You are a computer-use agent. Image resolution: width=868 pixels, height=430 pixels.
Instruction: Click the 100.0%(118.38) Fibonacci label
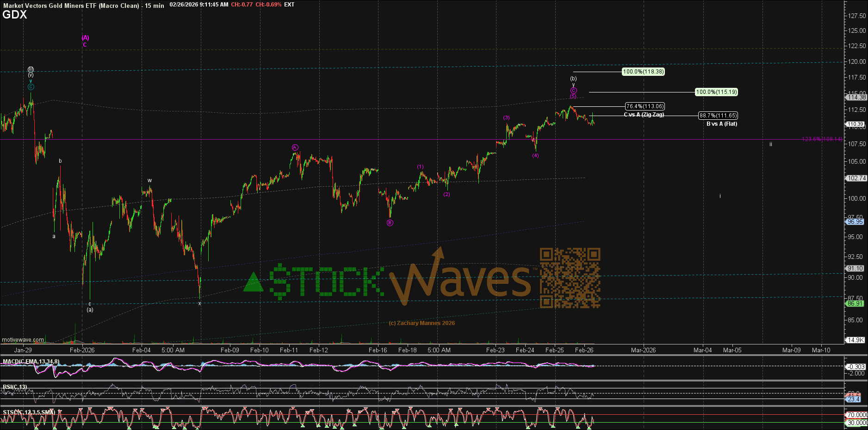point(643,72)
